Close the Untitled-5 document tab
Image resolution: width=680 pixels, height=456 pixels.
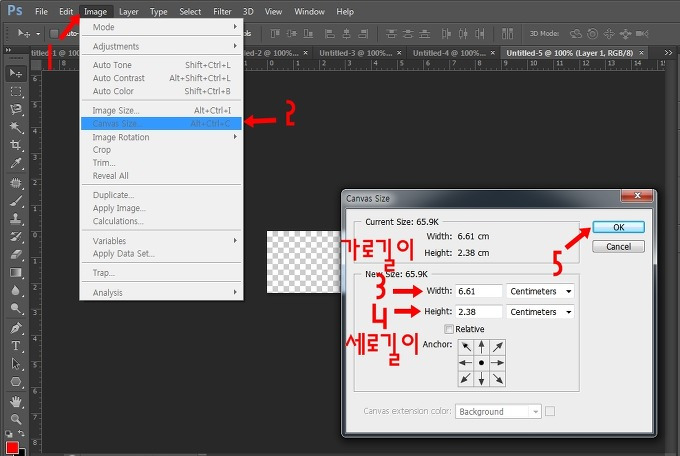coord(641,53)
